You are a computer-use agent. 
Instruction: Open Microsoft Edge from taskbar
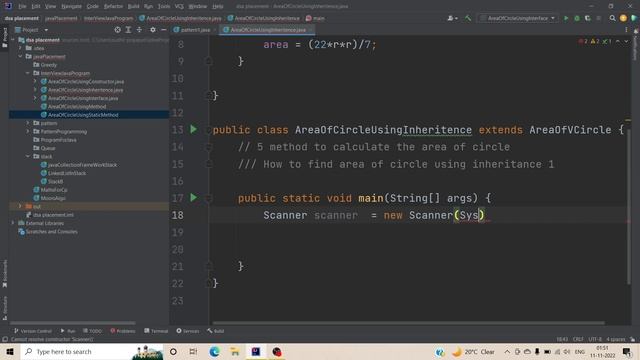point(214,351)
